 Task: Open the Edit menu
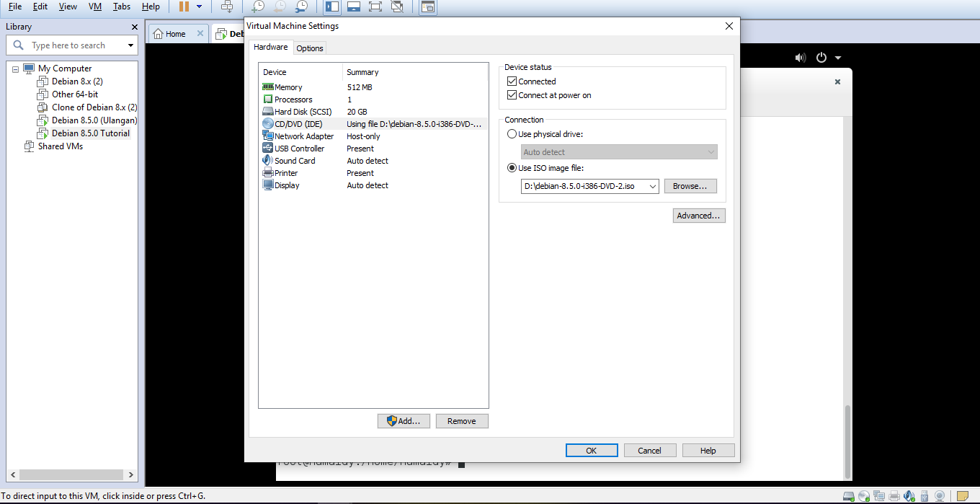[40, 6]
